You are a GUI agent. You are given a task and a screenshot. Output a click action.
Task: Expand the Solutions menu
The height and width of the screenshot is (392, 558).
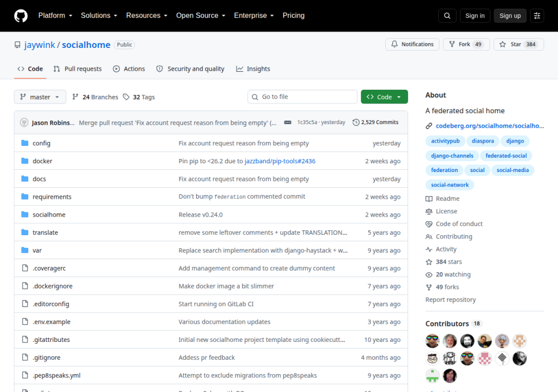click(x=99, y=16)
